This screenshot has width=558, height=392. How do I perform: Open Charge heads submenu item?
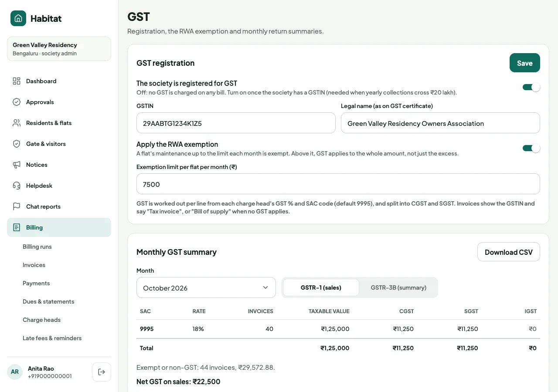click(x=41, y=320)
